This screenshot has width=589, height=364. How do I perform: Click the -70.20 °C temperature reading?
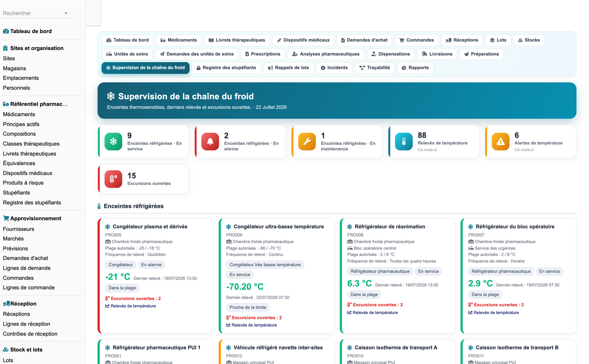pyautogui.click(x=245, y=287)
